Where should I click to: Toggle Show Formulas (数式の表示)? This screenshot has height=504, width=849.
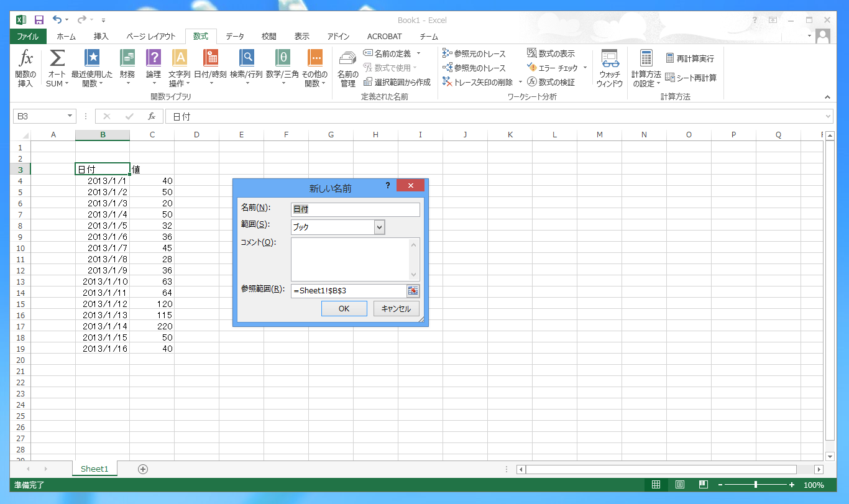551,53
